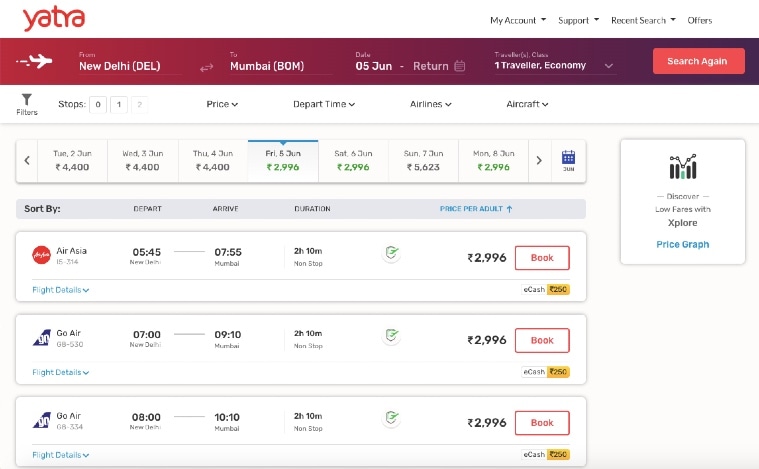The height and width of the screenshot is (469, 759).
Task: Click Go Air logo for flight G8-530
Action: point(42,337)
